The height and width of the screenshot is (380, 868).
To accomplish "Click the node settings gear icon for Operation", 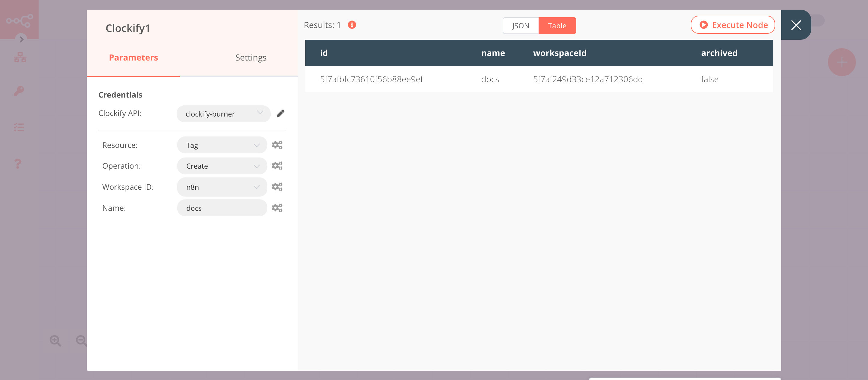I will 277,165.
